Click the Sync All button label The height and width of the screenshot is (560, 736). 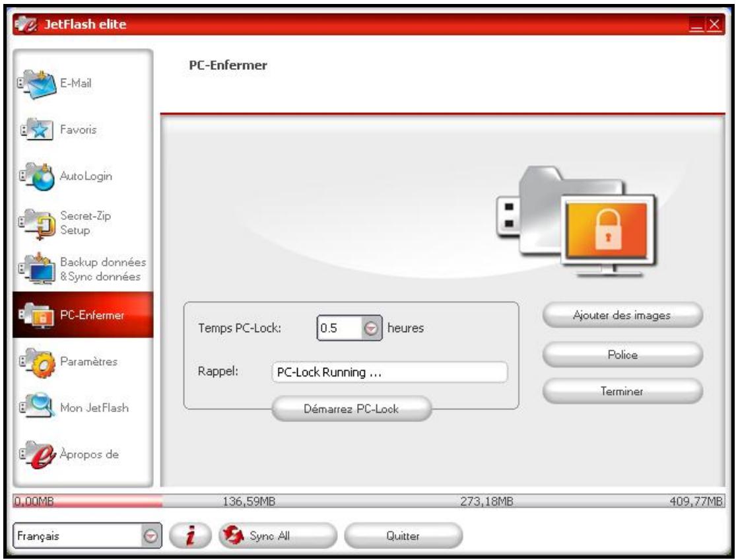click(x=269, y=536)
